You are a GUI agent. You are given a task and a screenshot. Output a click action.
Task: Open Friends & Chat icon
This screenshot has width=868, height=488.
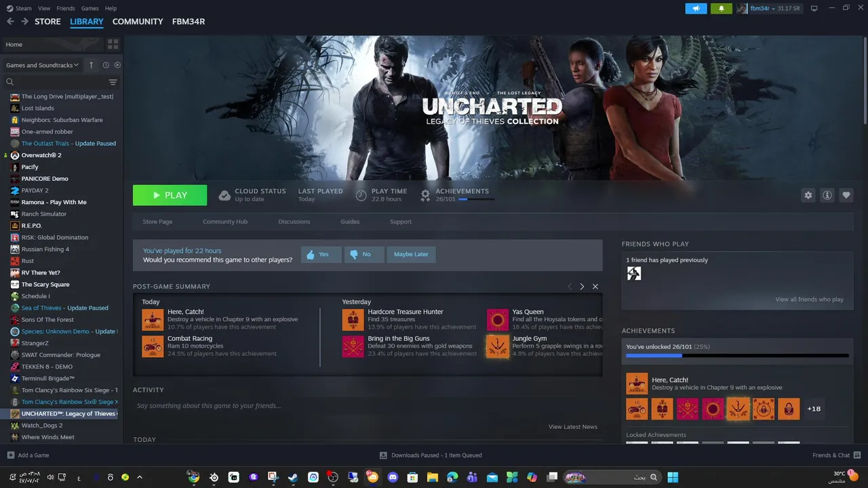(857, 455)
